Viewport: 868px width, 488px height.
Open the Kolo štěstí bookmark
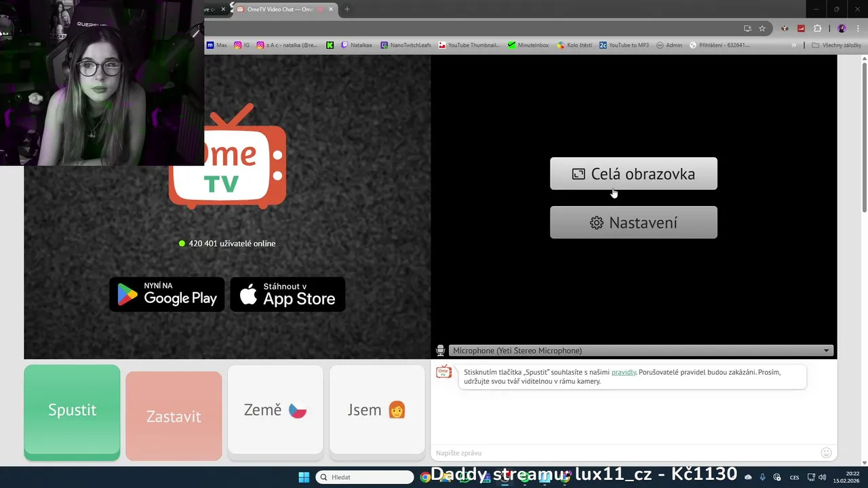click(574, 45)
